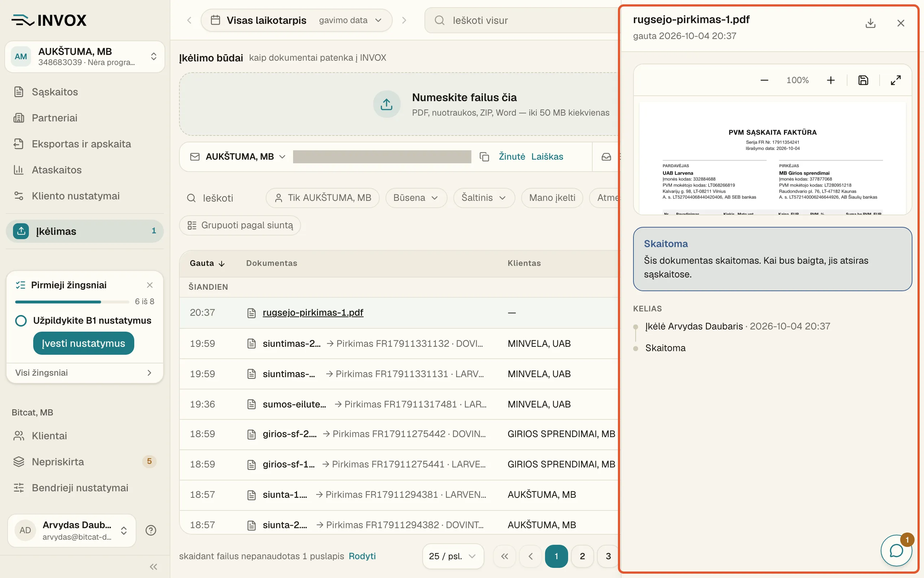The image size is (924, 578).
Task: Toggle the Mano įkelti filter
Action: pos(552,198)
